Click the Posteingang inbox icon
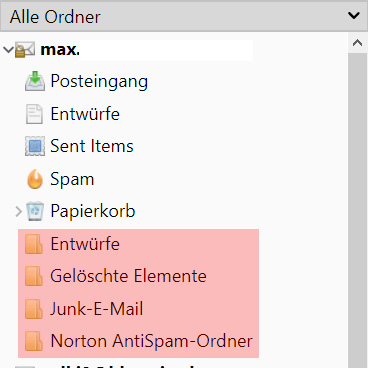 click(35, 81)
